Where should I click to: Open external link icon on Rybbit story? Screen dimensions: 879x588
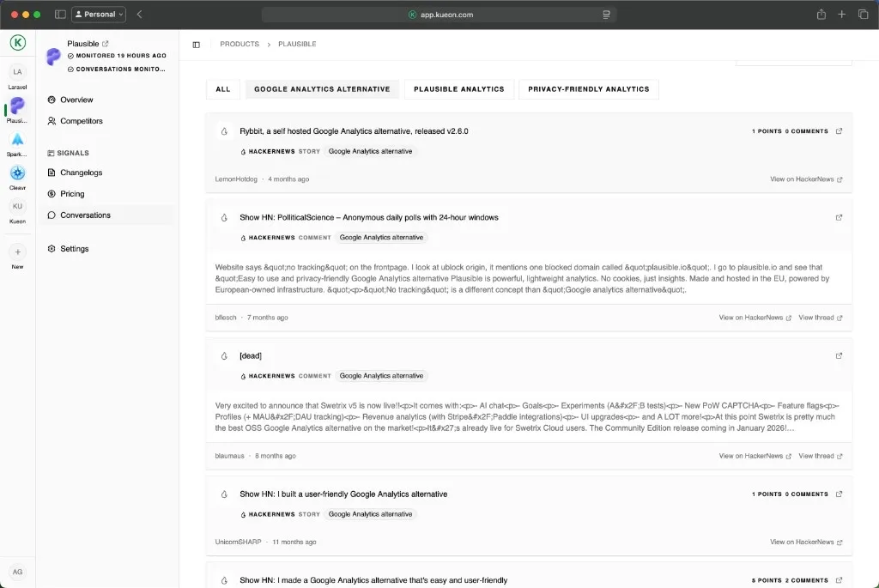pos(840,131)
